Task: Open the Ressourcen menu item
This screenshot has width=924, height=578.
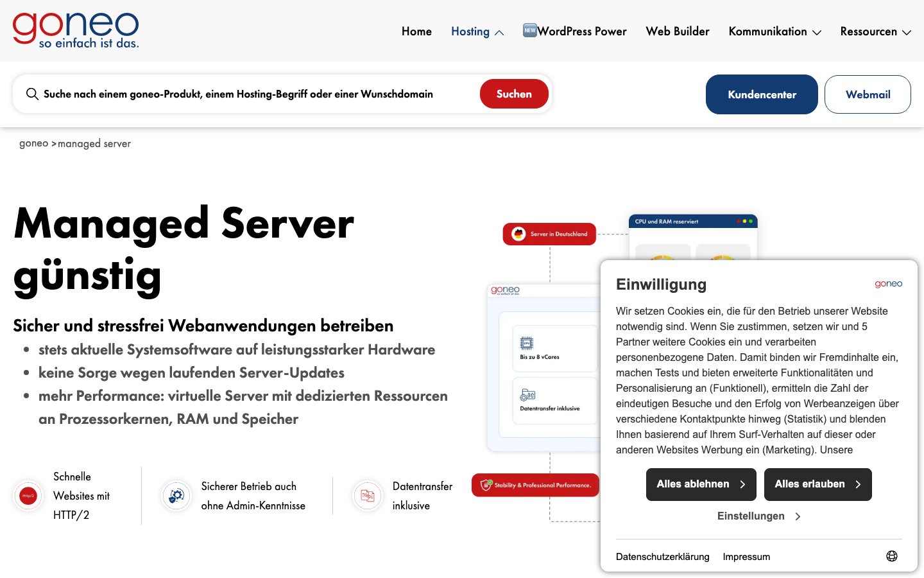Action: pos(868,31)
